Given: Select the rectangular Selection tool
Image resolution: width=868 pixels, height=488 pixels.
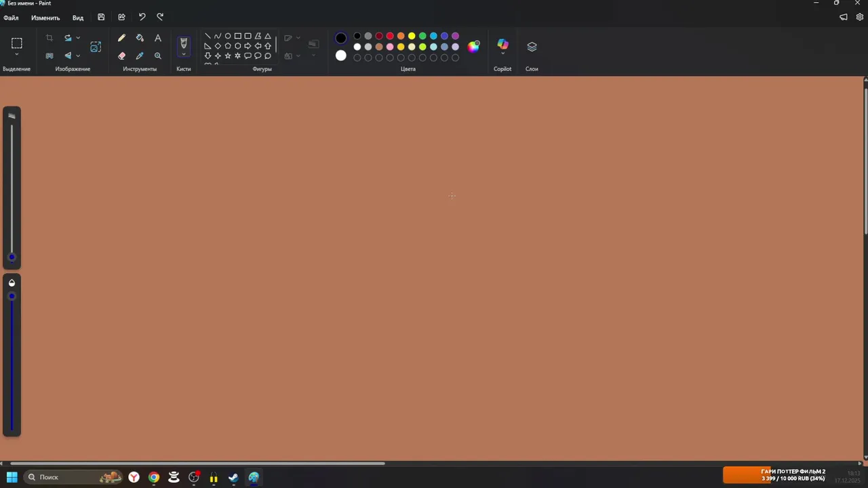Looking at the screenshot, I should pyautogui.click(x=17, y=43).
